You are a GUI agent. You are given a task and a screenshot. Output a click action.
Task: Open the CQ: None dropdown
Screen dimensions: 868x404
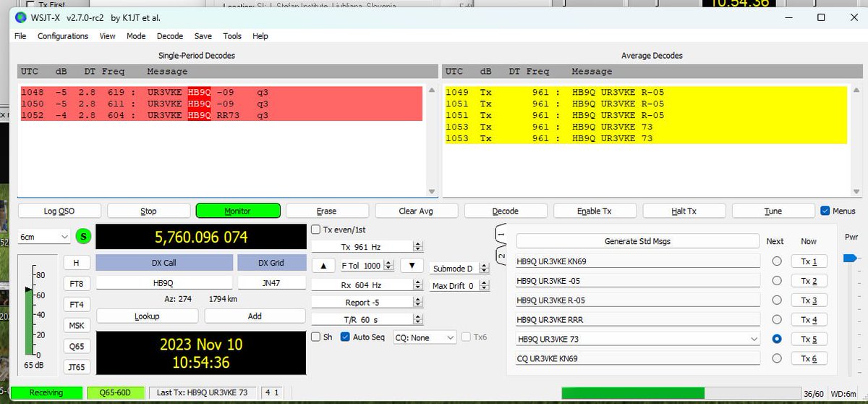point(425,337)
